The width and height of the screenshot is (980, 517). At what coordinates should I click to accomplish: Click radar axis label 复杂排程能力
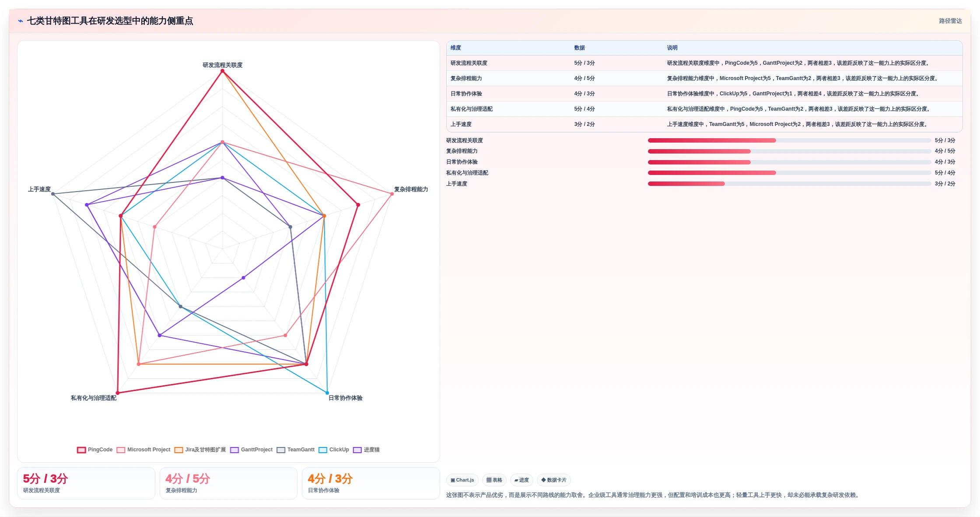pos(411,189)
